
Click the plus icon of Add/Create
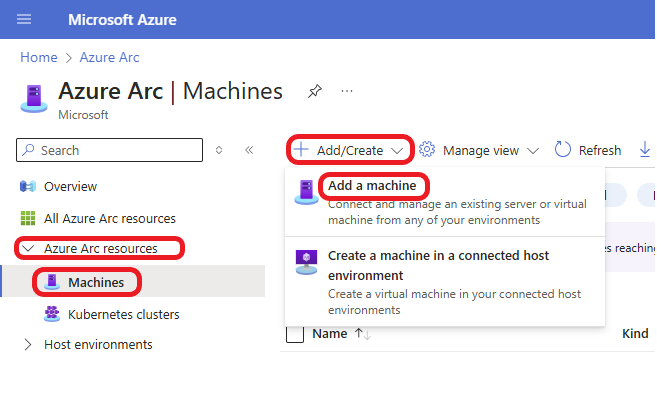(x=301, y=149)
